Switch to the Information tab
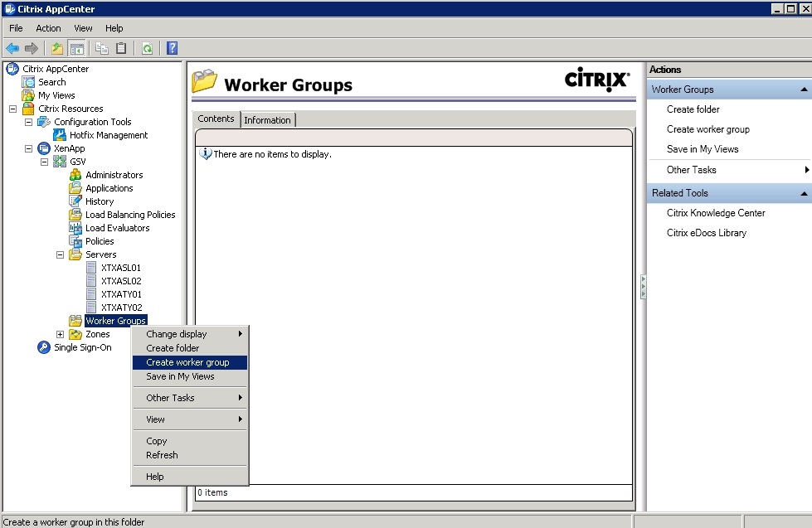The height and width of the screenshot is (528, 812). click(x=267, y=120)
